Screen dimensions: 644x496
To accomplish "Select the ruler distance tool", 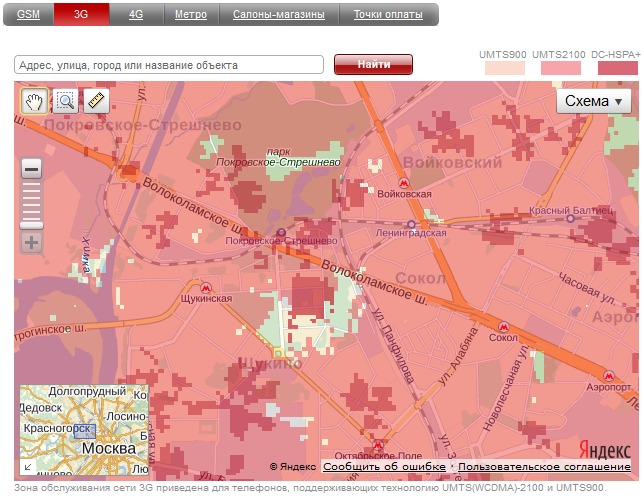I will click(x=95, y=100).
